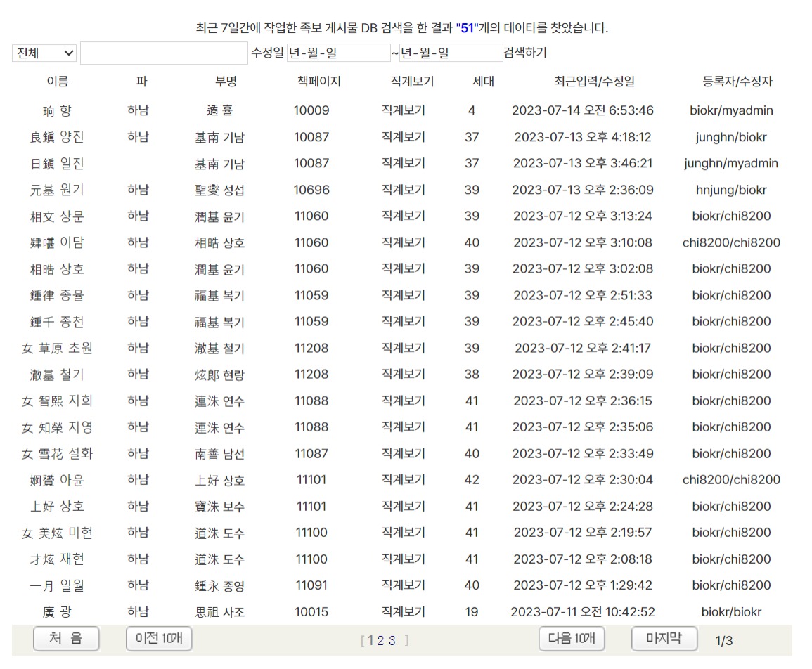Jump to the last page via 마지막

tap(664, 639)
